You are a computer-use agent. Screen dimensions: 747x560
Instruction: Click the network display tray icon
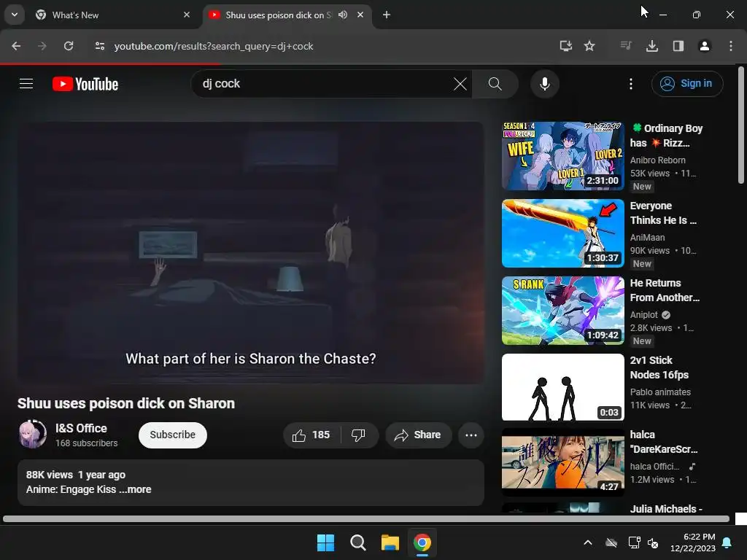pyautogui.click(x=634, y=542)
